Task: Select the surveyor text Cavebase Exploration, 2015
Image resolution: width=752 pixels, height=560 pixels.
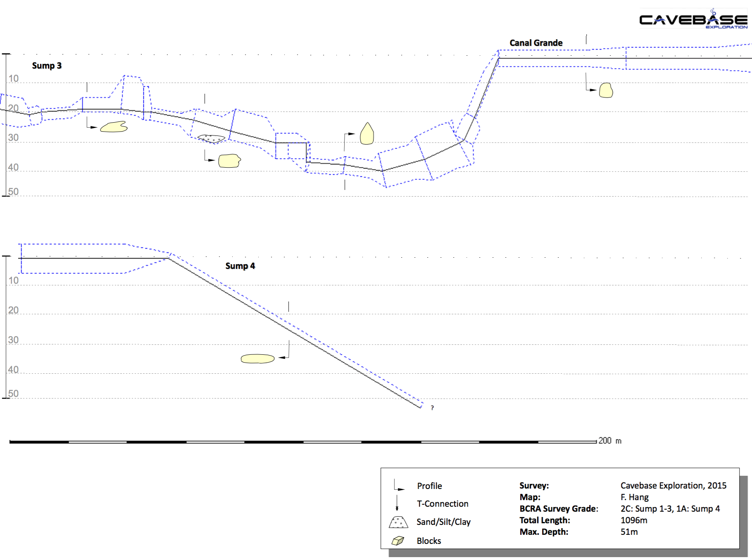Action: pos(673,486)
